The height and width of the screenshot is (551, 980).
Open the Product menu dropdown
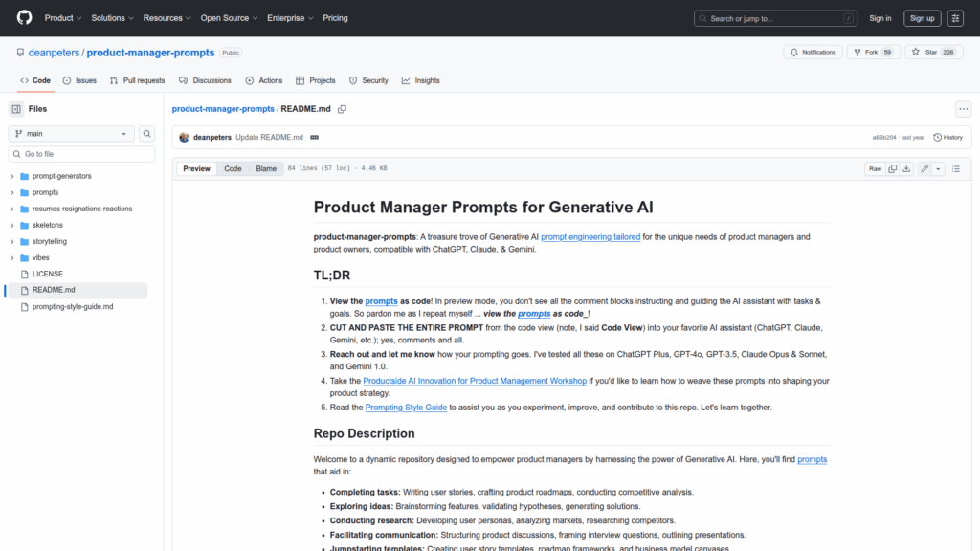tap(63, 18)
